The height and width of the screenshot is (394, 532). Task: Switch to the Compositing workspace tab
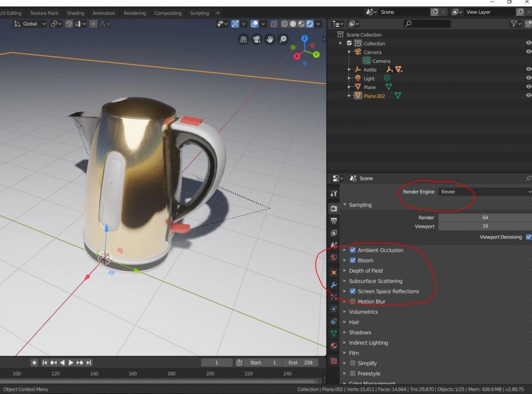tap(168, 13)
